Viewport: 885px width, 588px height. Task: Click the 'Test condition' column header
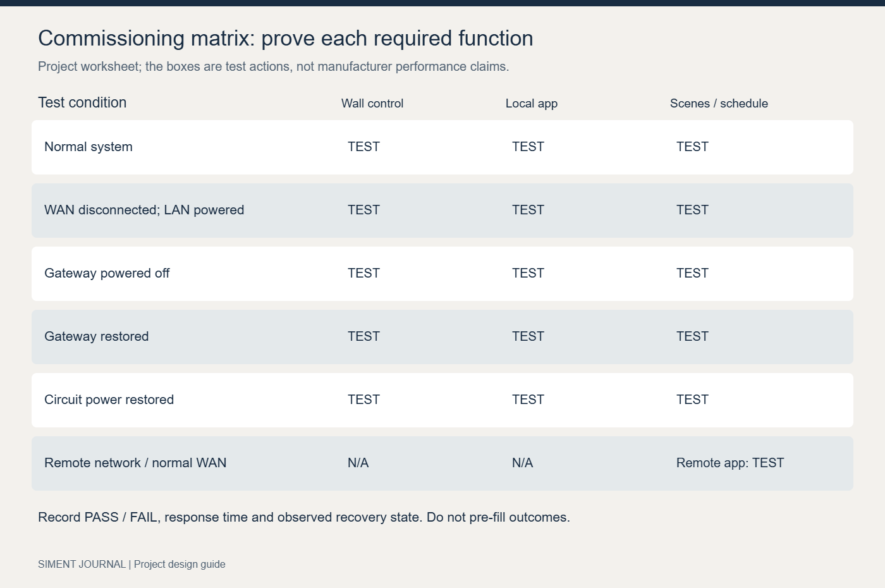[82, 102]
